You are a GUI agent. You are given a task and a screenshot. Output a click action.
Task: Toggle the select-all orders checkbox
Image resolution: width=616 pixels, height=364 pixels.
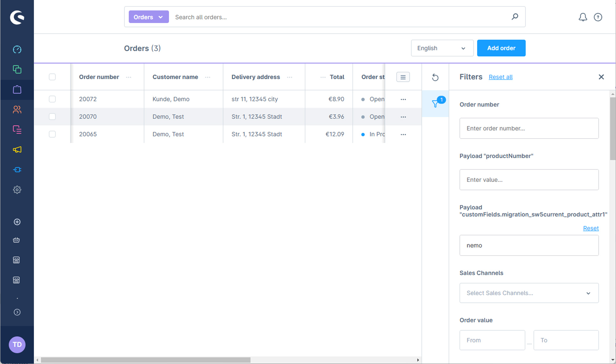52,77
